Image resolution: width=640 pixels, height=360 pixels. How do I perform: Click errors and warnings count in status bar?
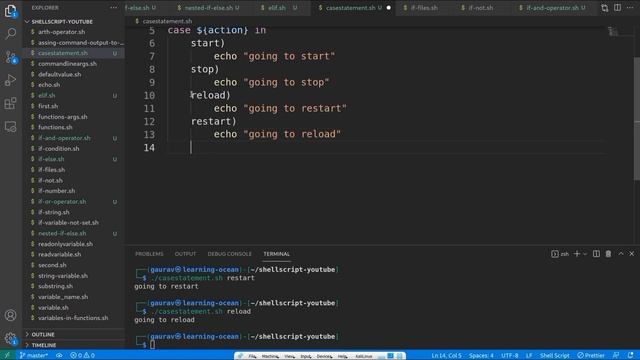pos(82,355)
